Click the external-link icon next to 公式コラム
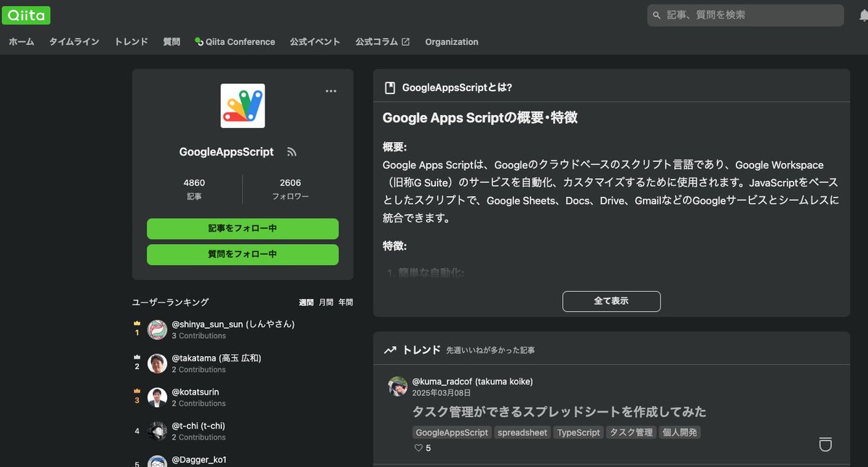Viewport: 868px width, 467px height. pos(404,41)
